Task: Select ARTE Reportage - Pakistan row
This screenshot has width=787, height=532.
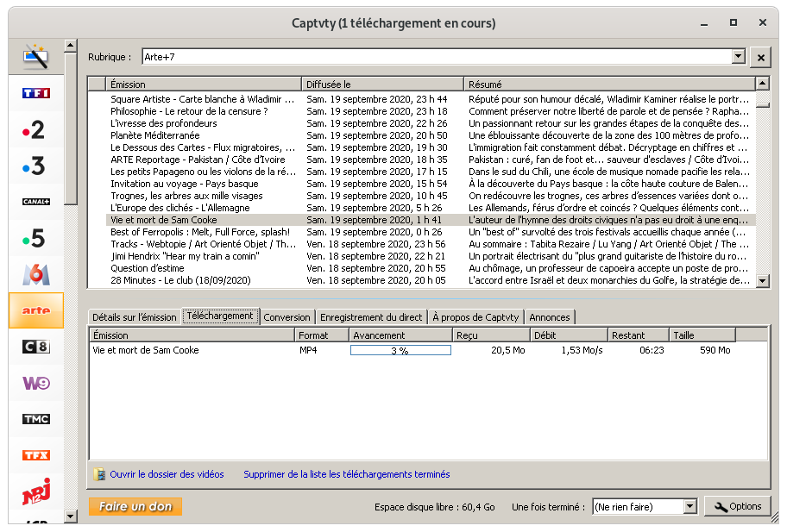Action: tap(431, 160)
